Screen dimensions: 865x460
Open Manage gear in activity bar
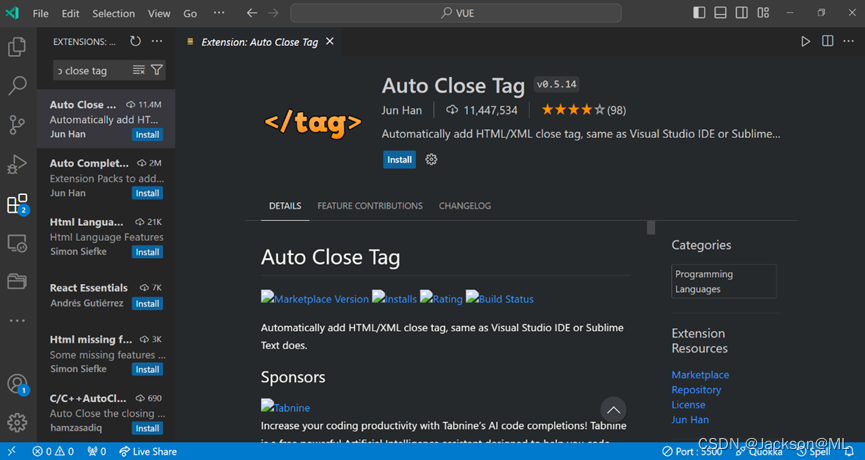coord(17,422)
